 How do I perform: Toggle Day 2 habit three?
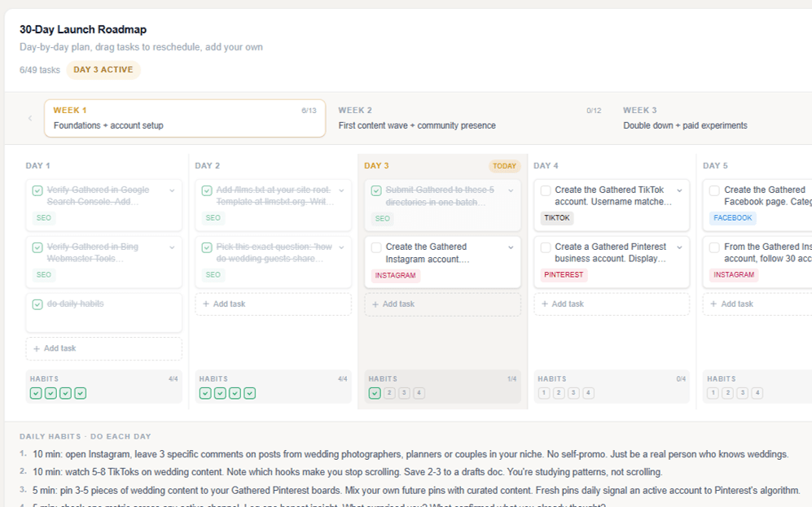(235, 393)
